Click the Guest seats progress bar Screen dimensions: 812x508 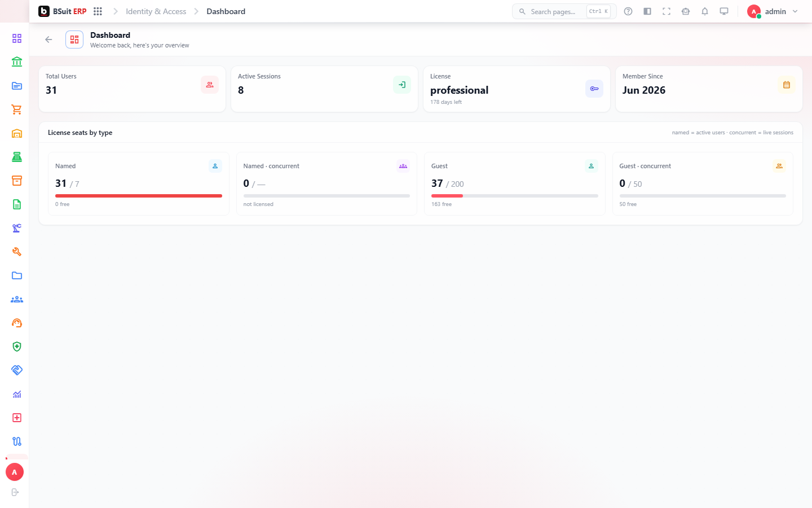click(515, 196)
